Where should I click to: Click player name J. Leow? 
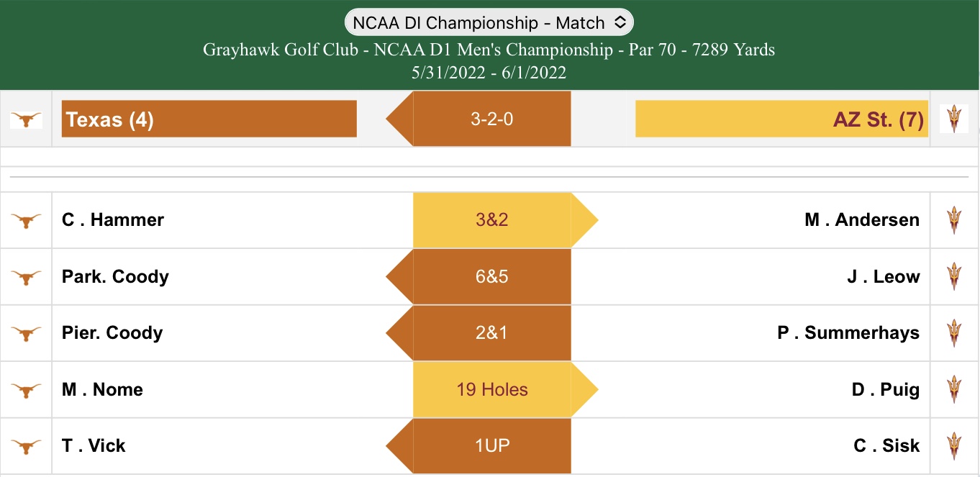tap(883, 277)
